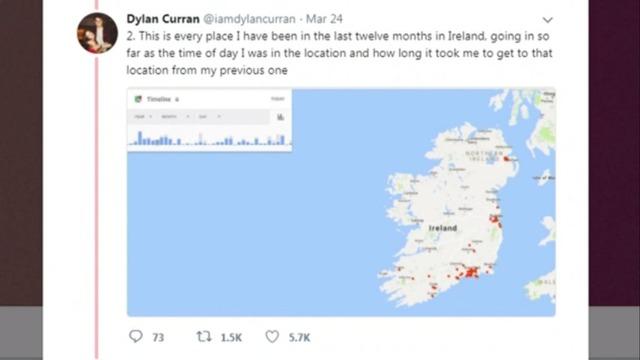This screenshot has width=640, height=360.
Task: Open the Day dropdown in Timeline
Action: (x=209, y=117)
